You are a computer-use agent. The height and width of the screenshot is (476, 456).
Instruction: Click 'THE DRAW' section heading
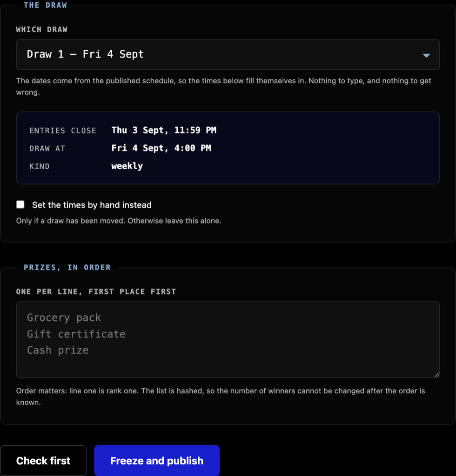[45, 5]
